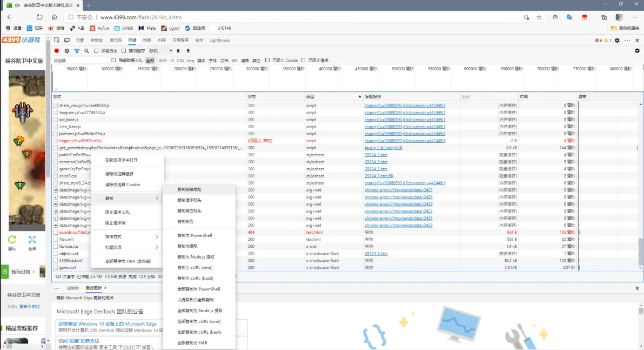Enable the 禁用缓存 checkbox
Screen dimensions: 644x350
tap(124, 51)
